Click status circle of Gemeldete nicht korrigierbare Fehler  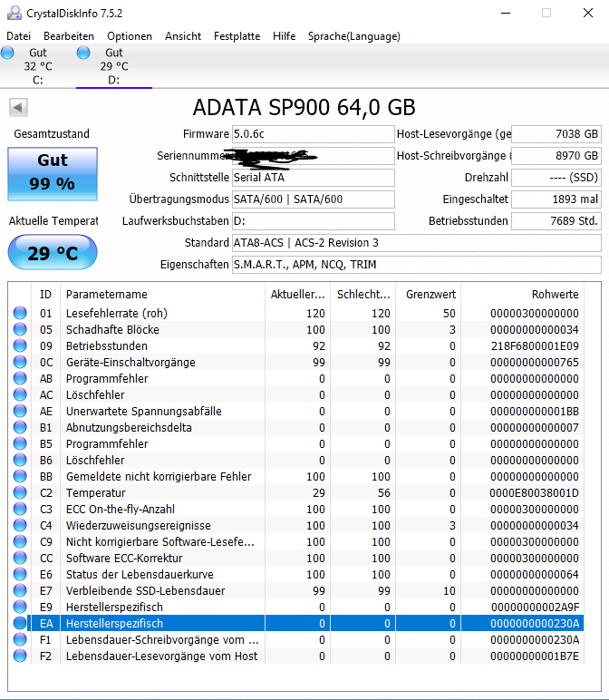[x=20, y=476]
